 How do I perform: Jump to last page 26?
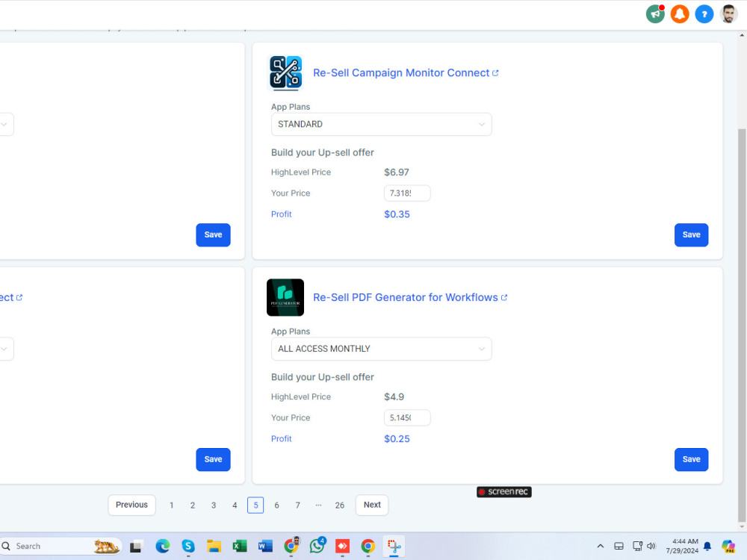tap(340, 505)
